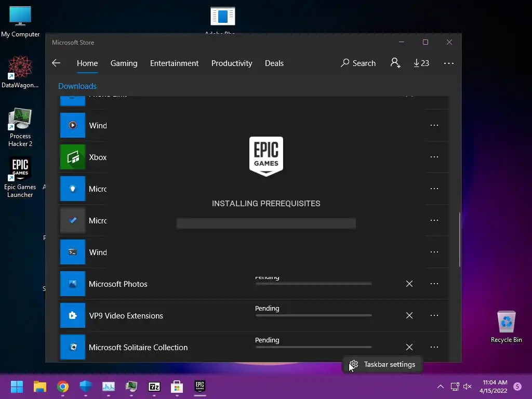
Task: Switch to Epic Games on taskbar
Action: pyautogui.click(x=200, y=387)
